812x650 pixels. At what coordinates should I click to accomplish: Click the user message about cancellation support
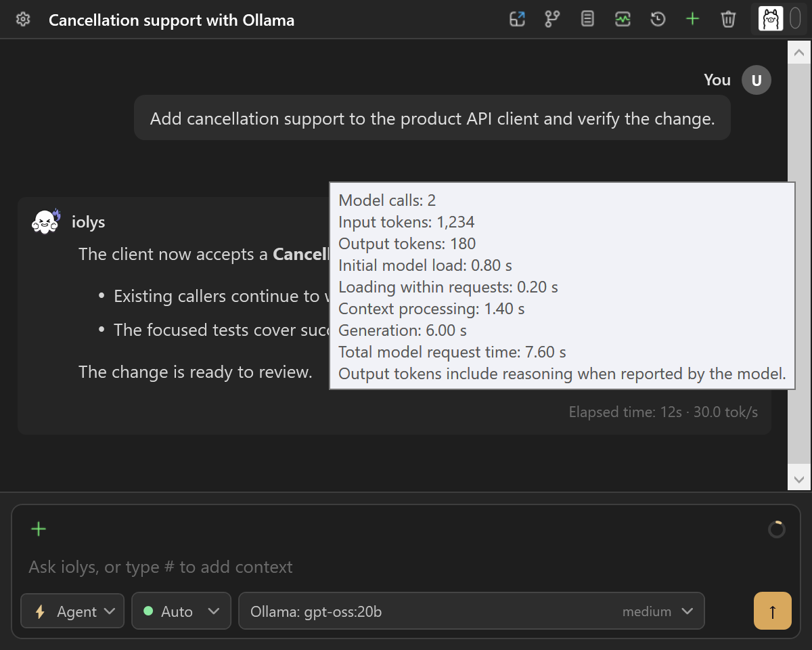432,118
